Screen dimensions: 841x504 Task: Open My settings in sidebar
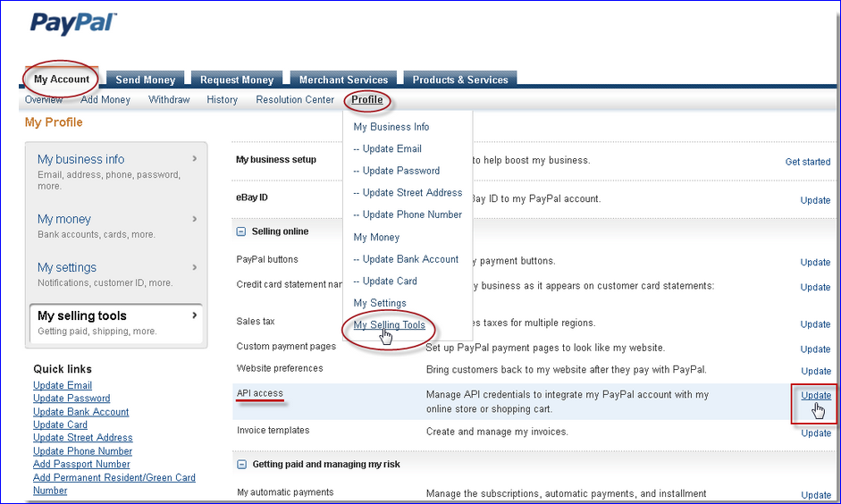67,267
